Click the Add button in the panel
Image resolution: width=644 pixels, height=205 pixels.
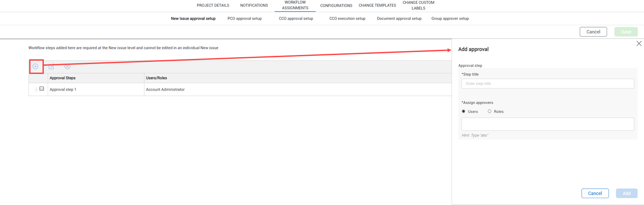627,193
